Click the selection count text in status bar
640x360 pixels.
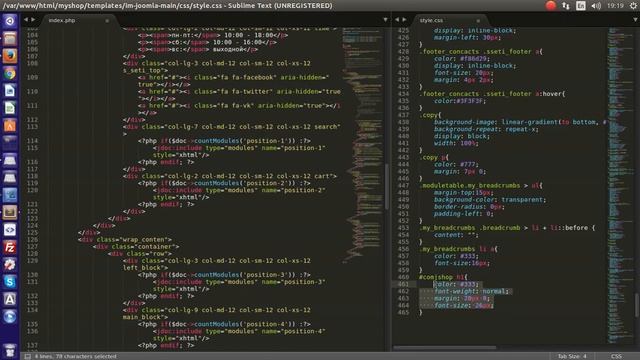76,356
